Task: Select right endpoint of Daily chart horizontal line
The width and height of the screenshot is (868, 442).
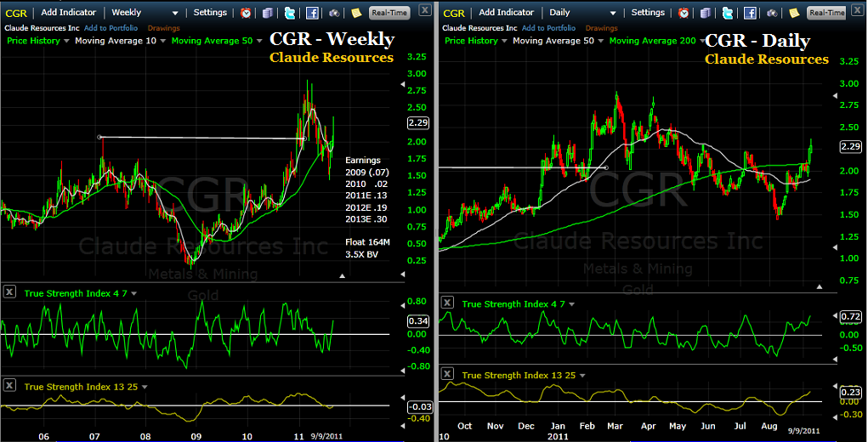Action: [607, 167]
